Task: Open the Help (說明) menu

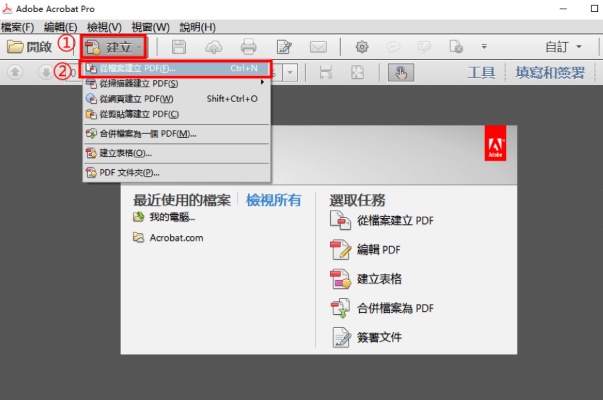Action: point(198,27)
